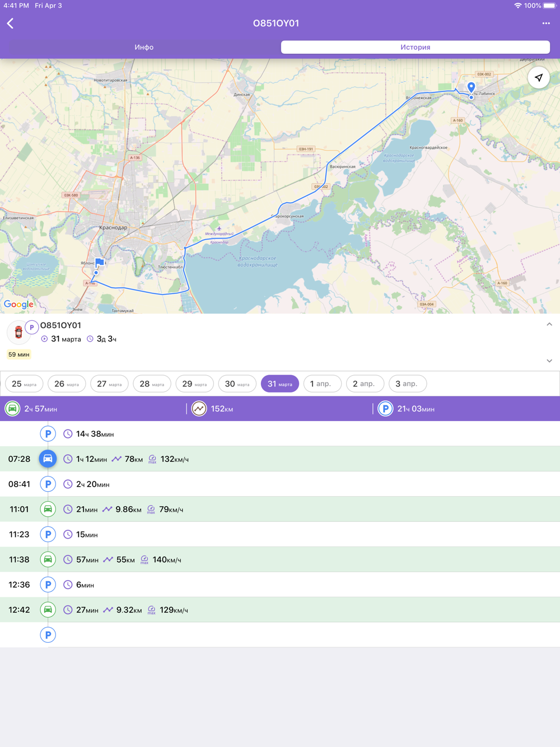Viewport: 560px width, 747px height.
Task: Go back using the arrow in header
Action: [10, 24]
